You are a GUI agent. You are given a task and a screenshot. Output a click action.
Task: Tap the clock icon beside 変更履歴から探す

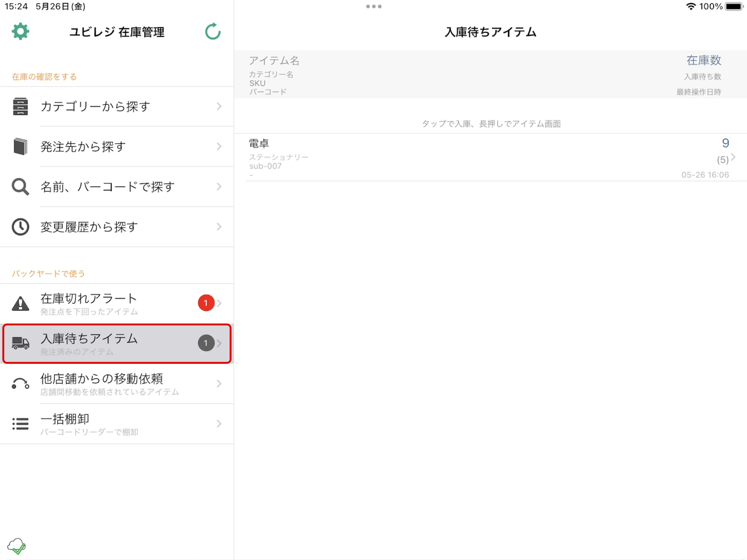(20, 227)
